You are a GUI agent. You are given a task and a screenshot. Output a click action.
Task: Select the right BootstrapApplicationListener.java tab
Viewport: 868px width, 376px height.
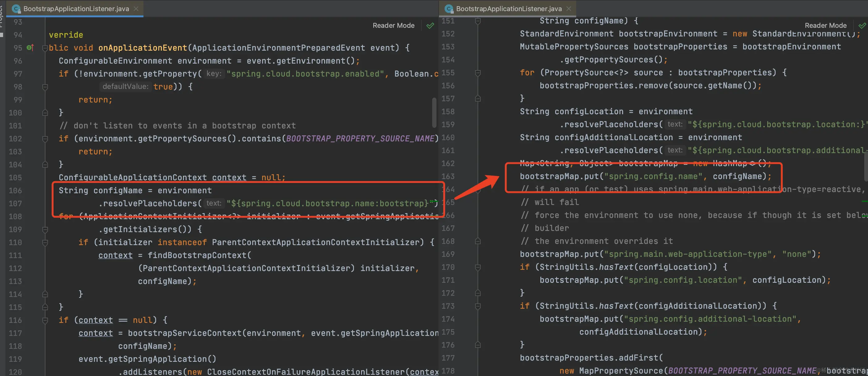tap(508, 9)
